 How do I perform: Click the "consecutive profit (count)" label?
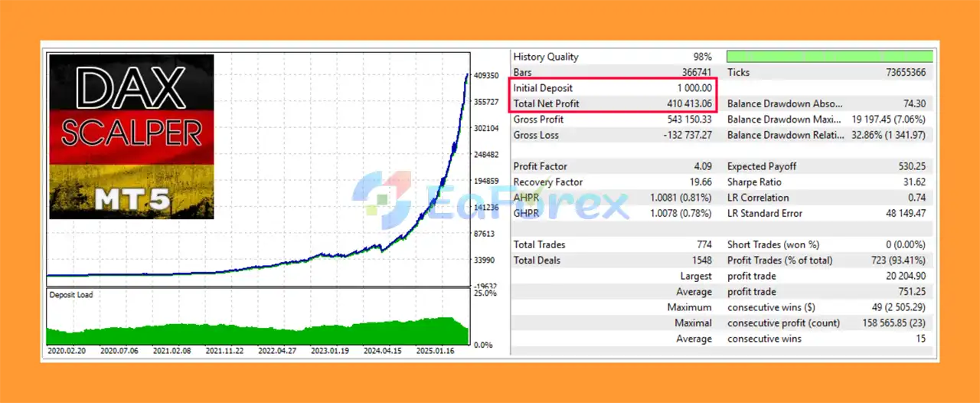[783, 323]
